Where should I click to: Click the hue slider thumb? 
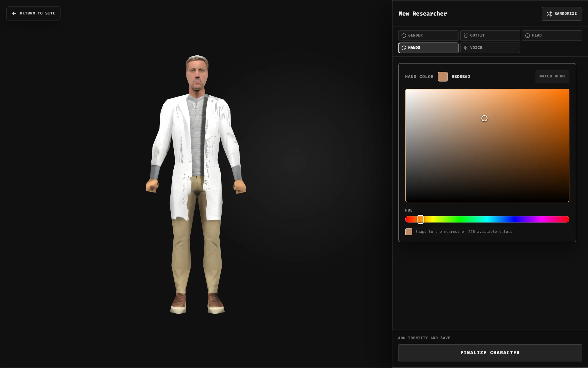420,219
